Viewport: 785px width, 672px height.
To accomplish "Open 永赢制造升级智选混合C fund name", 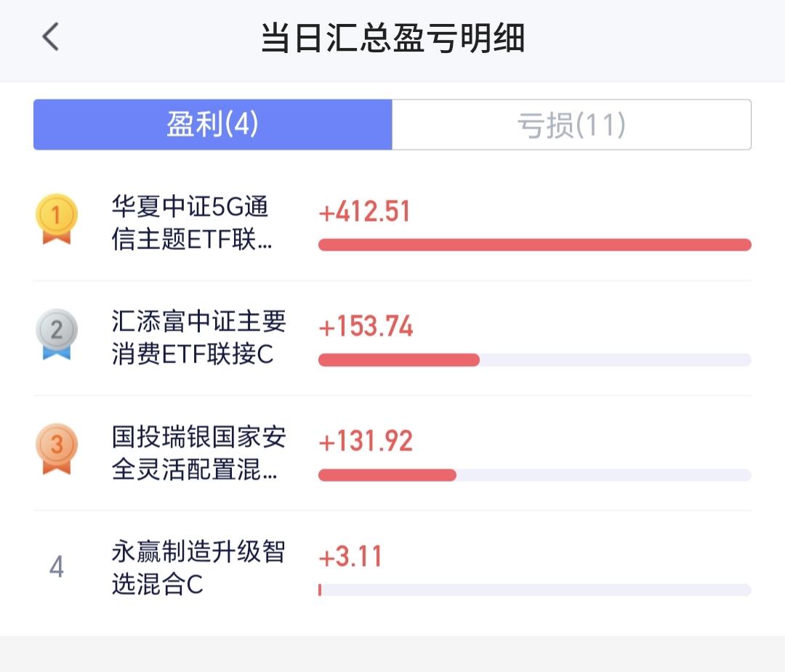I will (x=198, y=567).
